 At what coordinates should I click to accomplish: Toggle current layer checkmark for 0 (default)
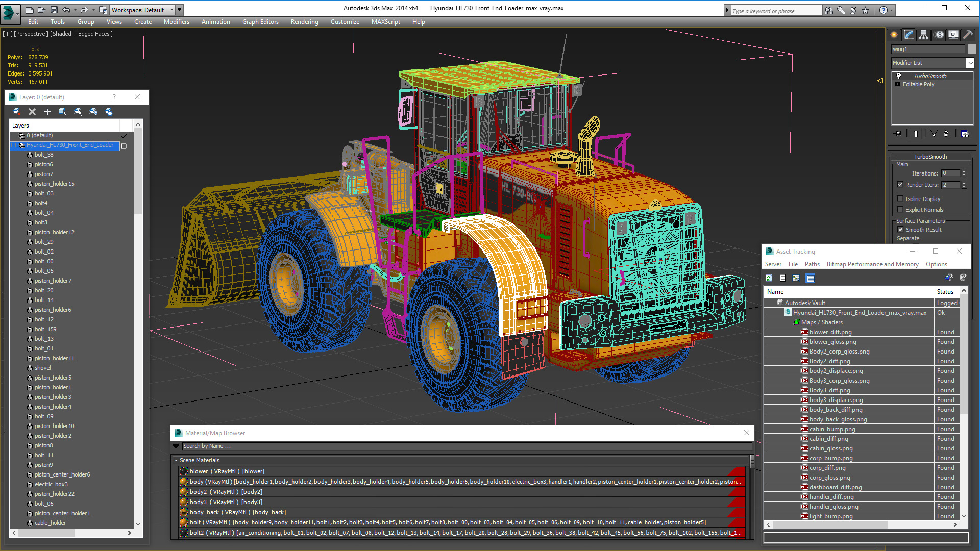click(x=124, y=136)
